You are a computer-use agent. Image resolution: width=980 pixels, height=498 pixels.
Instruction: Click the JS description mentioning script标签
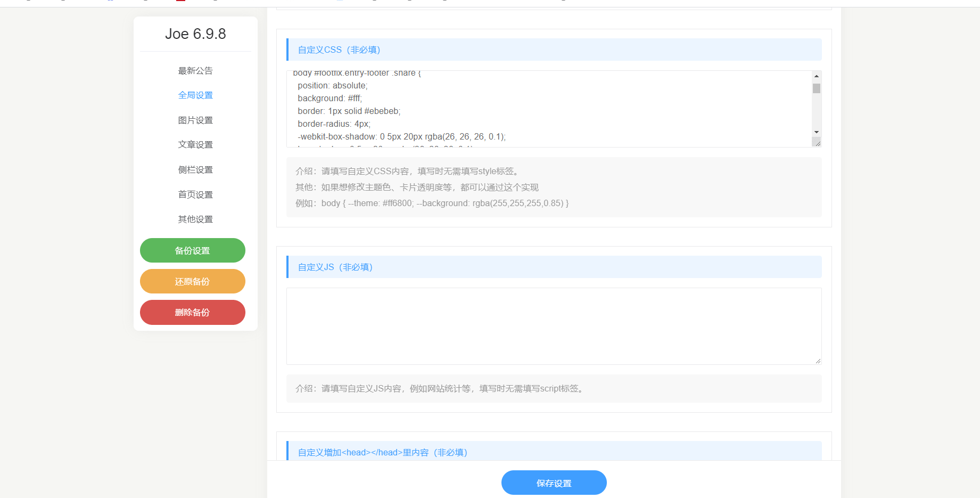[441, 388]
